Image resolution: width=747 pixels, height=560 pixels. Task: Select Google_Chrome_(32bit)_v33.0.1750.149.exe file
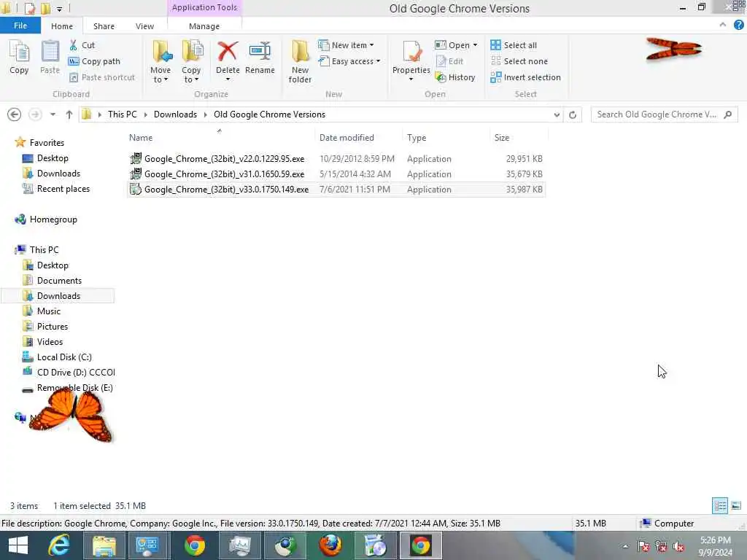[x=336, y=189]
